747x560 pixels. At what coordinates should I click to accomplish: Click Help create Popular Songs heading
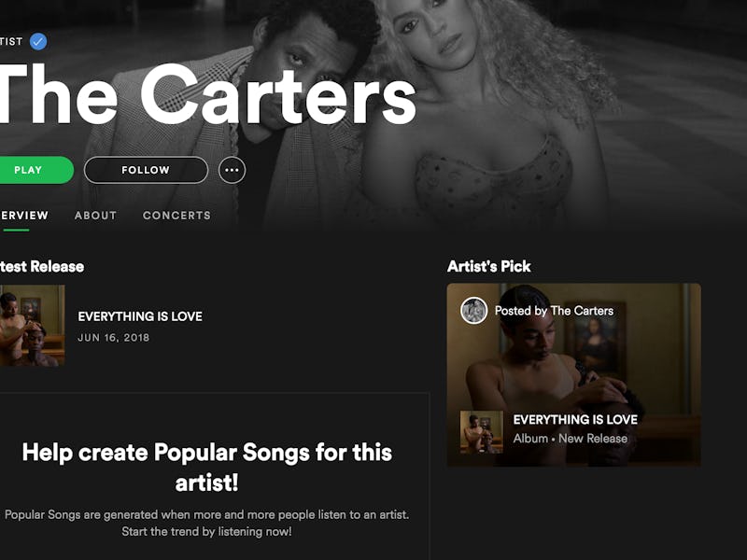pos(206,468)
